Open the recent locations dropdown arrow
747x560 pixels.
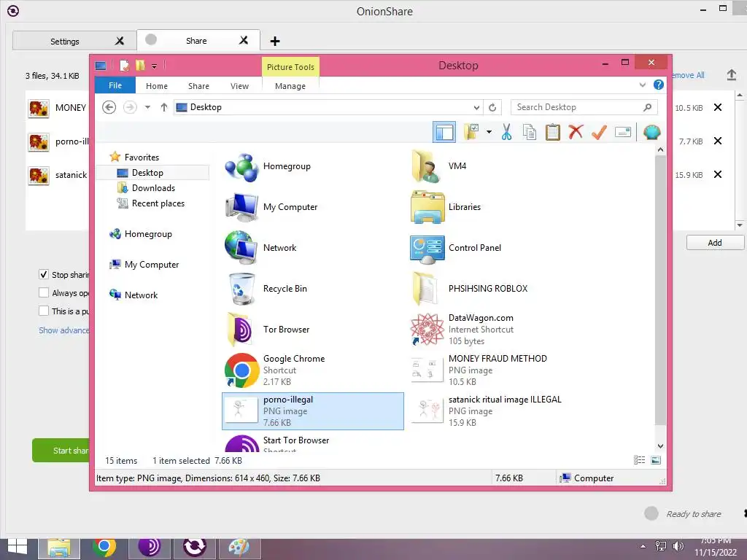(147, 107)
